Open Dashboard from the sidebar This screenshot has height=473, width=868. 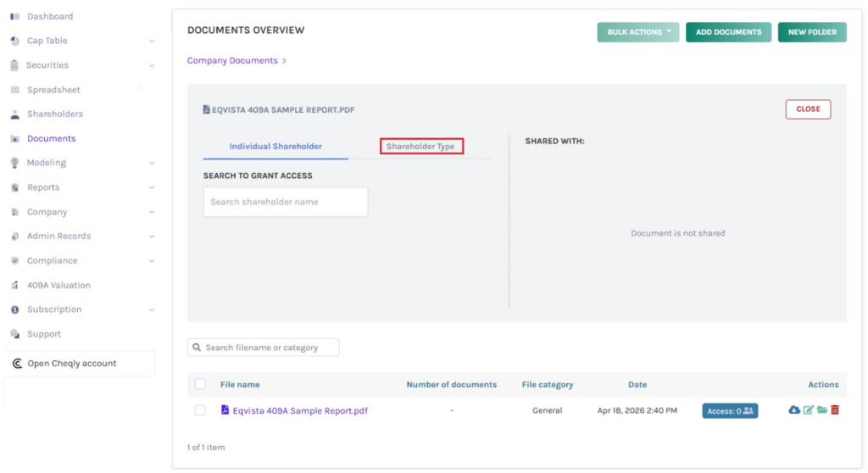[49, 16]
